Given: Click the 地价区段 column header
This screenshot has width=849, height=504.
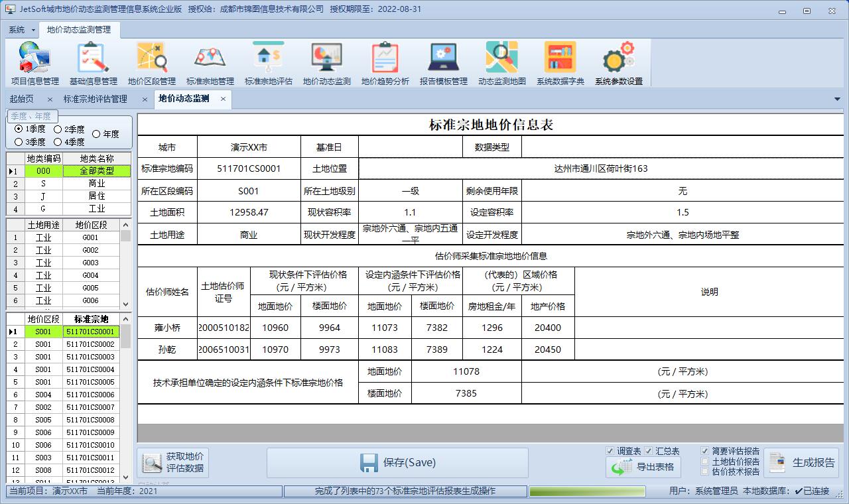Looking at the screenshot, I should [43, 319].
